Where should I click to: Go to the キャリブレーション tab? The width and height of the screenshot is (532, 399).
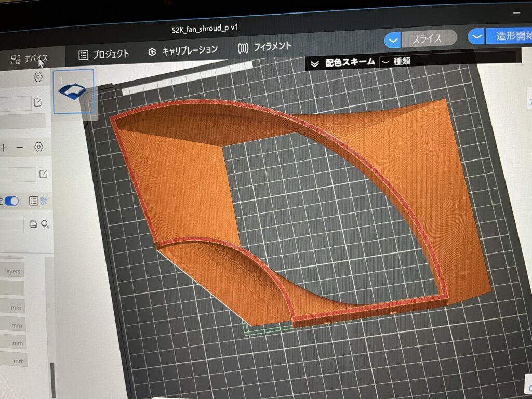(183, 50)
